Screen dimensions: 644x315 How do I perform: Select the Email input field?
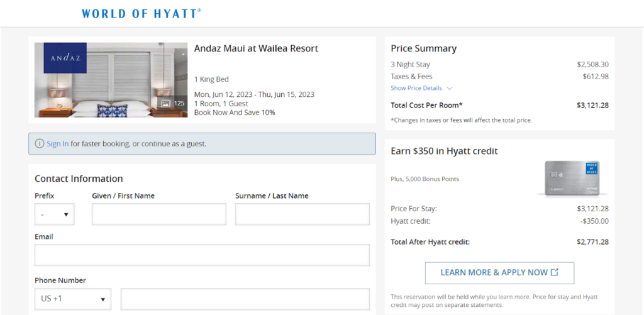pos(202,255)
